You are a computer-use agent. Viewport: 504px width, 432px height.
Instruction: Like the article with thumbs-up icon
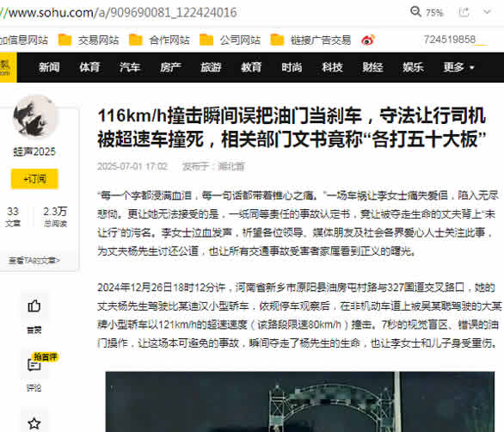point(34,305)
